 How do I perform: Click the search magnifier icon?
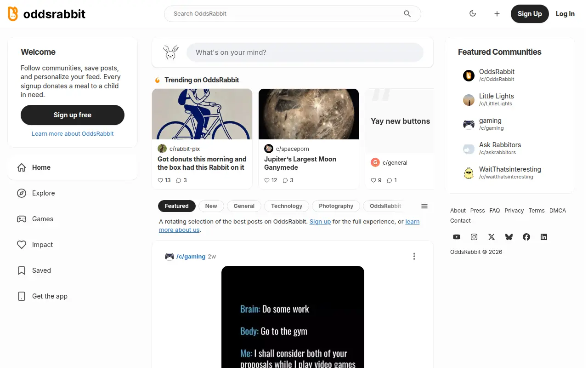[x=407, y=14]
